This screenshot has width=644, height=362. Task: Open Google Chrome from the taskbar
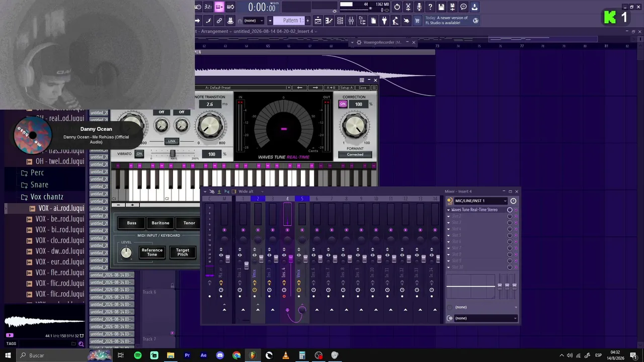(x=236, y=355)
